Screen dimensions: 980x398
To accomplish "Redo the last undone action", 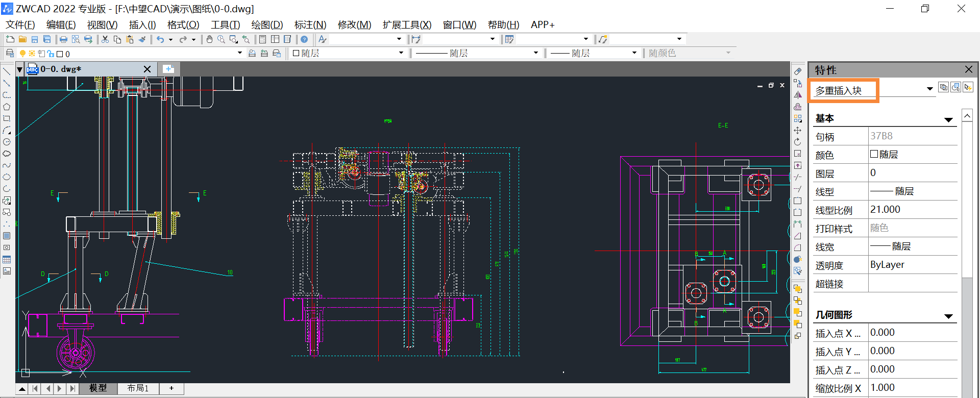I will coord(183,39).
